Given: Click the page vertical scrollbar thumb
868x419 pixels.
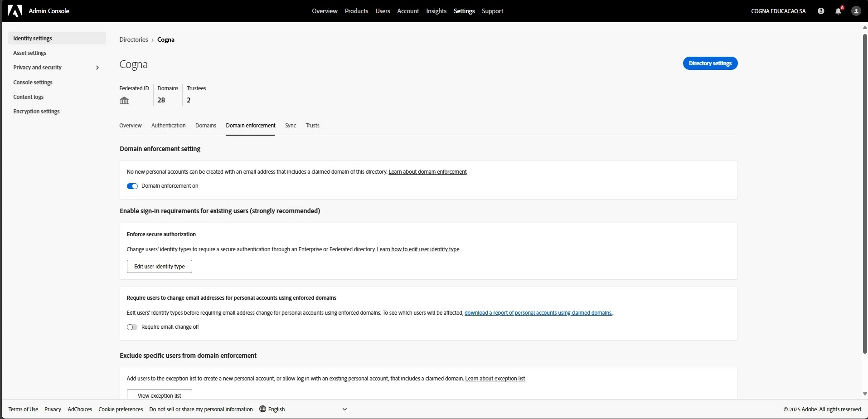Looking at the screenshot, I should point(865,194).
